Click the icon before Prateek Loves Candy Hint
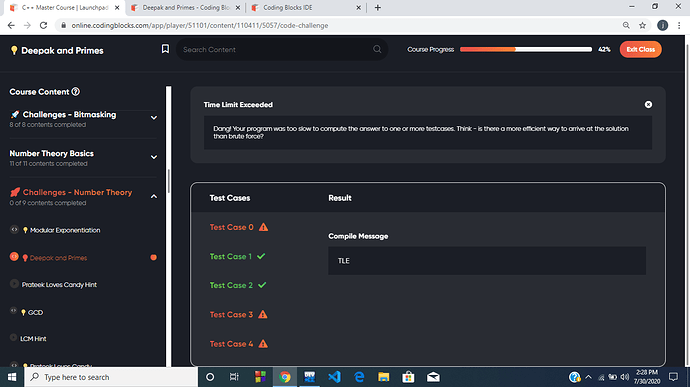This screenshot has height=387, width=690. pyautogui.click(x=14, y=284)
